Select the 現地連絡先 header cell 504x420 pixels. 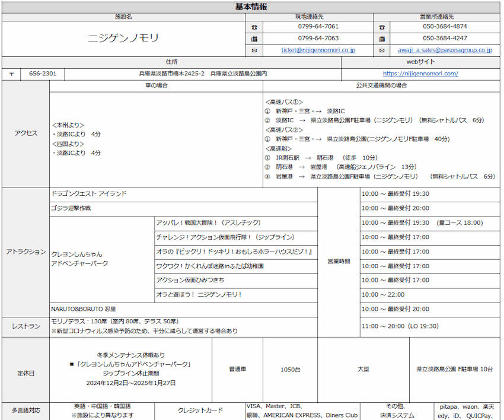point(309,17)
